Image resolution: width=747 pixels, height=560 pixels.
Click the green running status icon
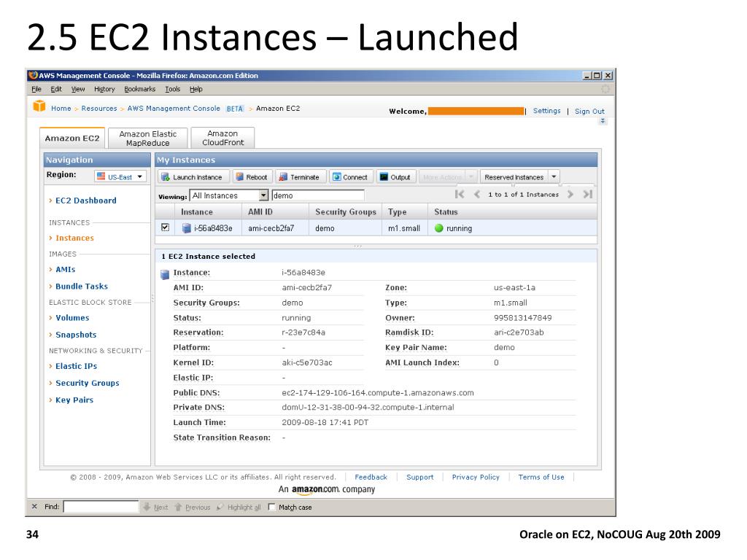pos(438,228)
